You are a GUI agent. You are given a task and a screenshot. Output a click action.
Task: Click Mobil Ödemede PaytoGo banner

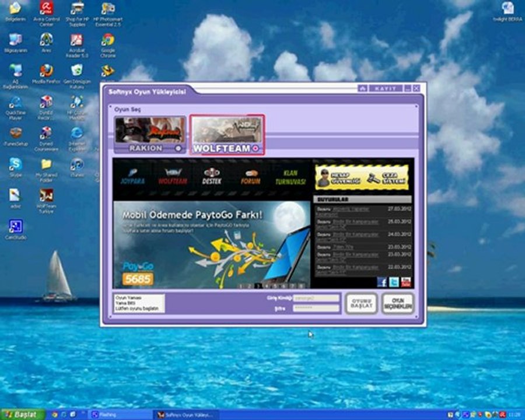tap(212, 244)
